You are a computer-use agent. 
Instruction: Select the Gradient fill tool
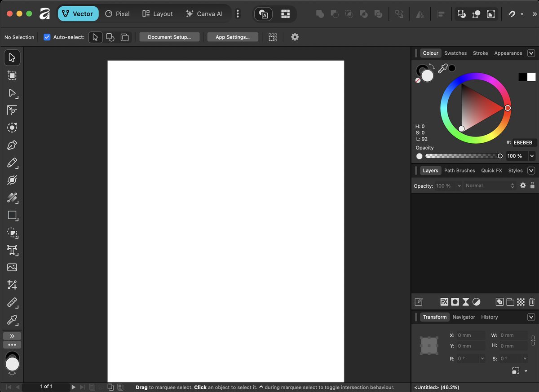pyautogui.click(x=12, y=198)
